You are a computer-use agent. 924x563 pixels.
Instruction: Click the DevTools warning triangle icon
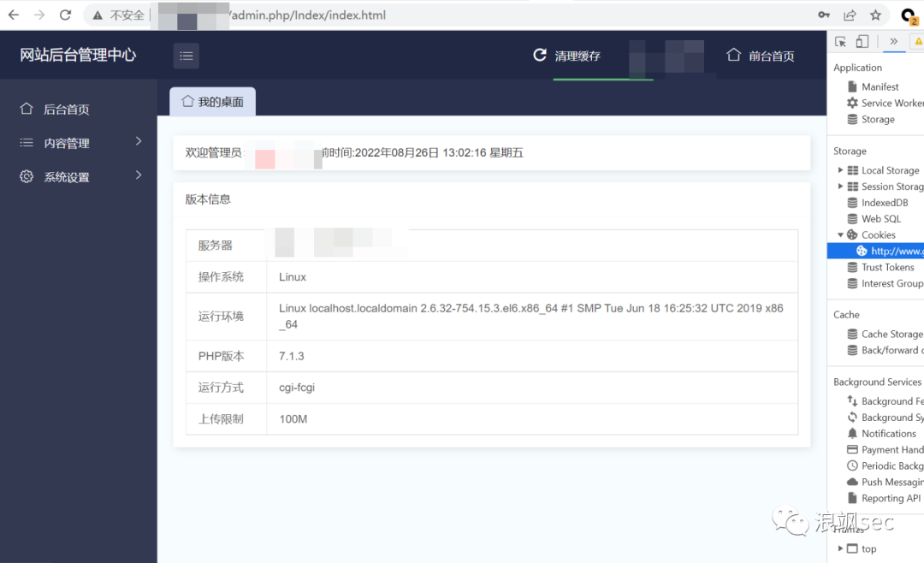918,41
